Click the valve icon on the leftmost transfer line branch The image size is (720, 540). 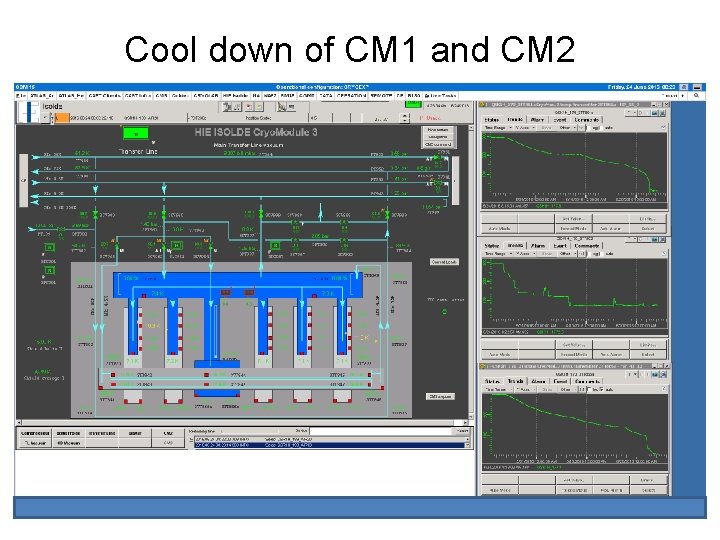pos(96,214)
